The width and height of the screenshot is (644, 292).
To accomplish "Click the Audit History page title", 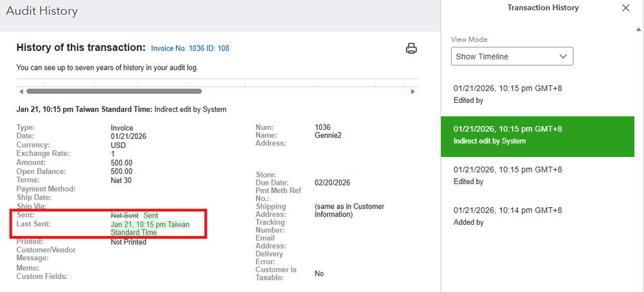I will [42, 11].
